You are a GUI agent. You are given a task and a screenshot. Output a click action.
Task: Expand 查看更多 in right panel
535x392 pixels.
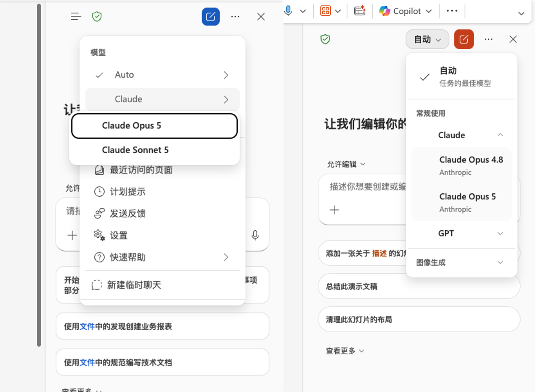tap(345, 350)
